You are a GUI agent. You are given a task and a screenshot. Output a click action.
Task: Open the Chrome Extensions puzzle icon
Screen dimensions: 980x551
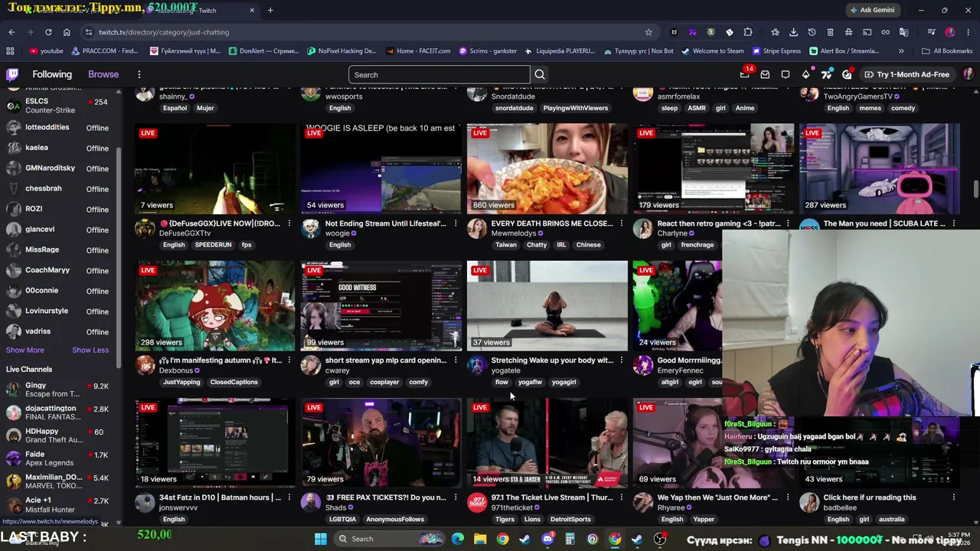pyautogui.click(x=748, y=32)
